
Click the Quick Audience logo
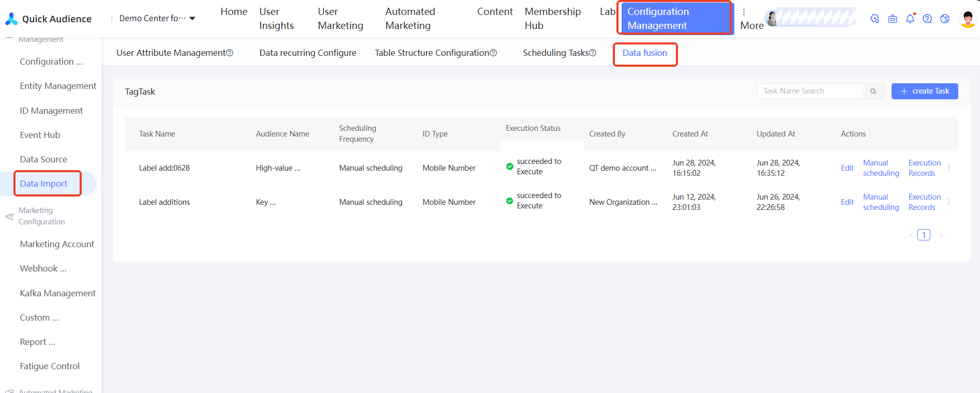pyautogui.click(x=48, y=19)
